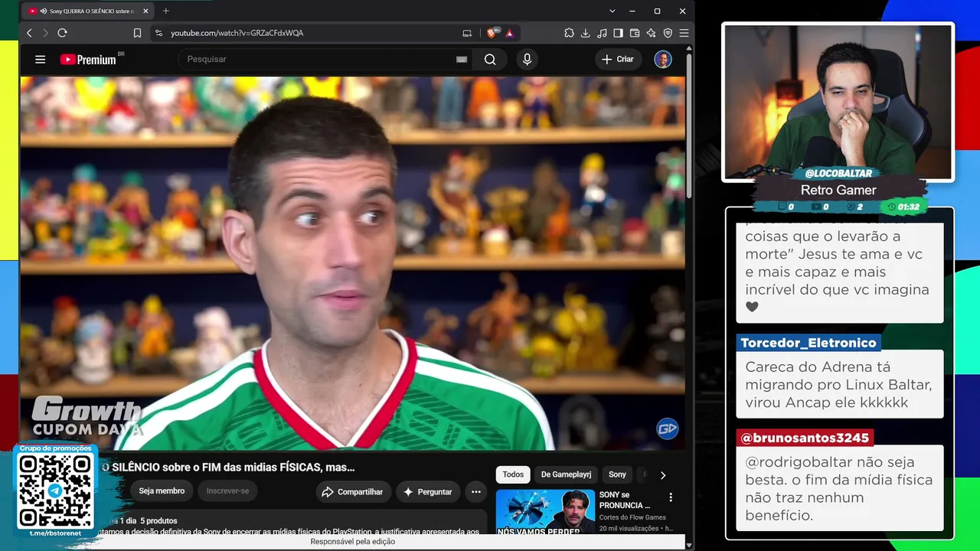Open the Leo AI sparkle icon
Screen dimensions: 980x551
tap(651, 33)
